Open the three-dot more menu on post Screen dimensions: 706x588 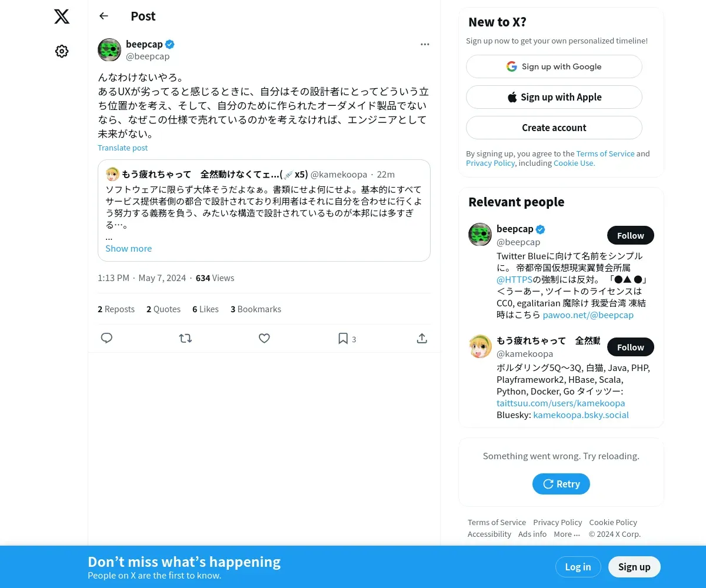pyautogui.click(x=425, y=44)
